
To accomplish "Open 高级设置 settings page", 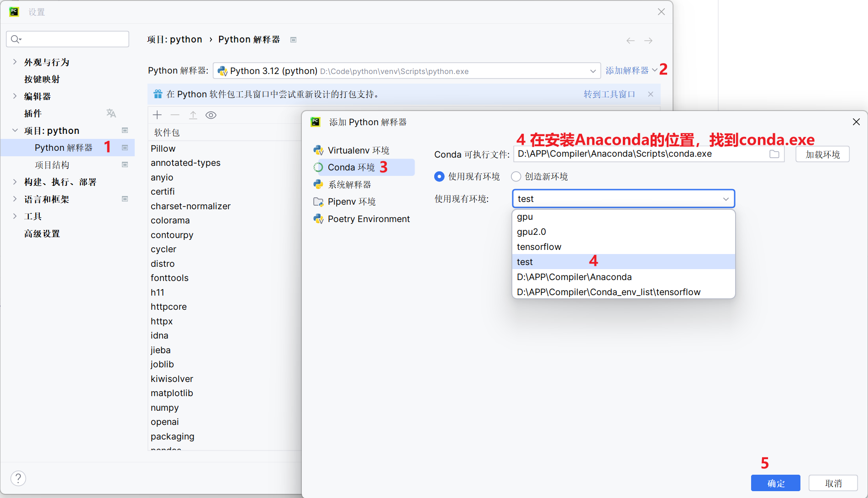I will (42, 233).
